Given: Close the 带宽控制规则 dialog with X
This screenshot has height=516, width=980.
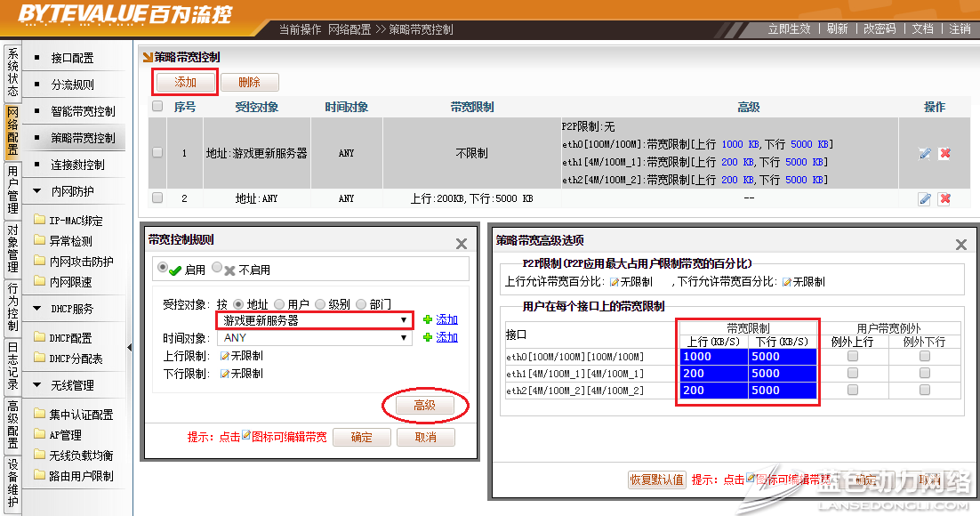Looking at the screenshot, I should tap(461, 244).
